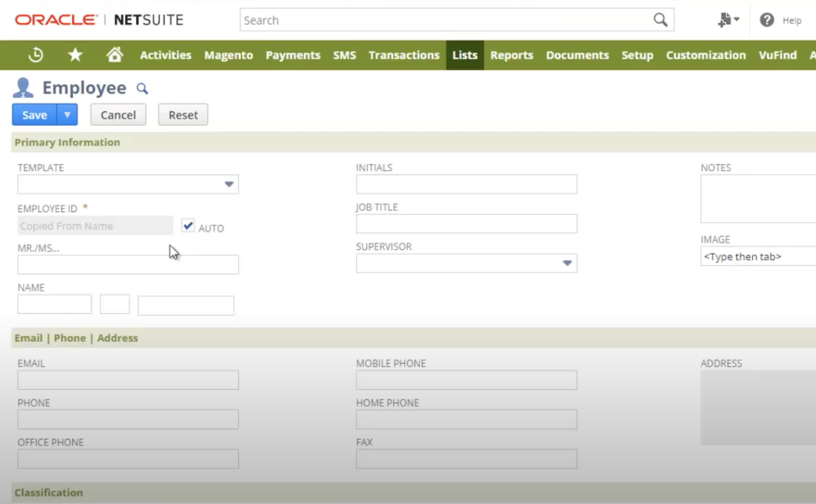Screen dimensions: 816x504
Task: Open the Supervisor dropdown
Action: (x=566, y=263)
